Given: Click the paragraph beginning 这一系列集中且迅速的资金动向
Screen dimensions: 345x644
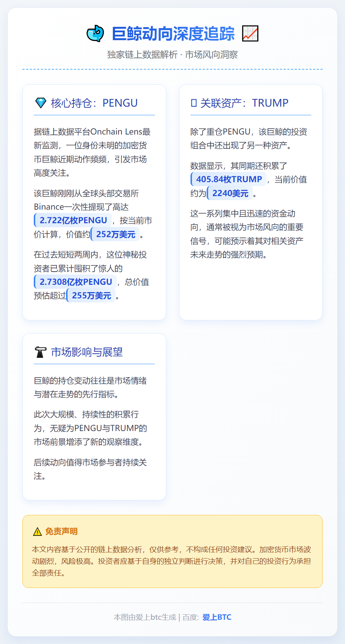Looking at the screenshot, I should [247, 234].
